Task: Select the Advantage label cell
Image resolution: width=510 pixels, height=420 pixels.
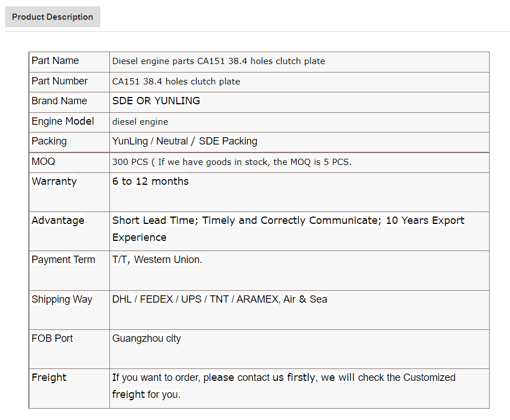Action: (69, 231)
